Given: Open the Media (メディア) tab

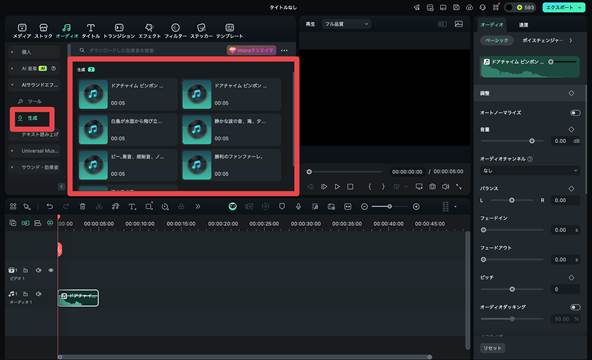Looking at the screenshot, I should (x=22, y=31).
